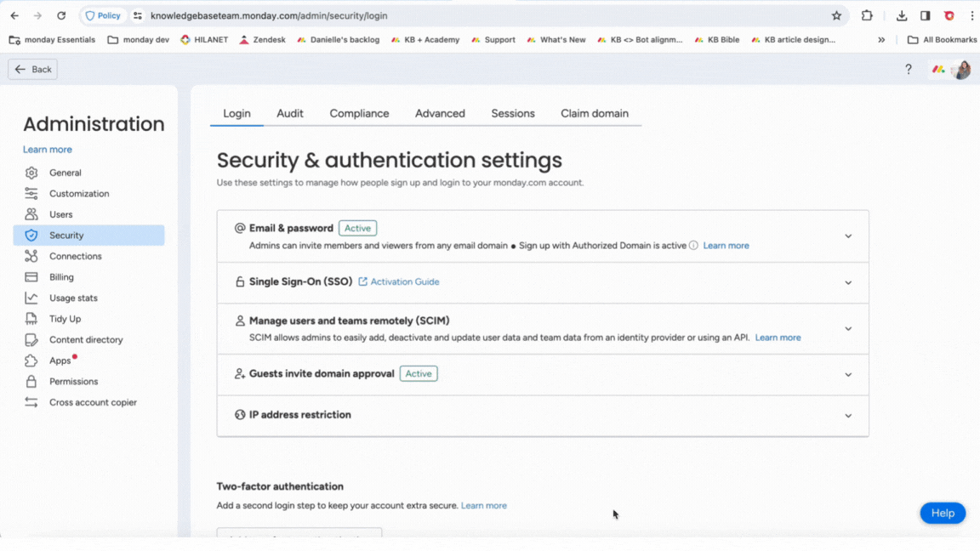
Task: Reload the page with refresh icon
Action: coord(61,15)
